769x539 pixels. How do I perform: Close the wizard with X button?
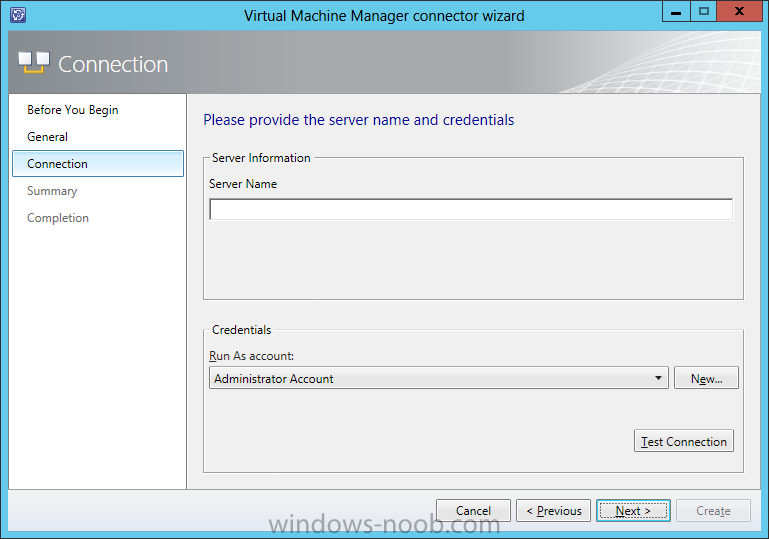click(x=739, y=11)
